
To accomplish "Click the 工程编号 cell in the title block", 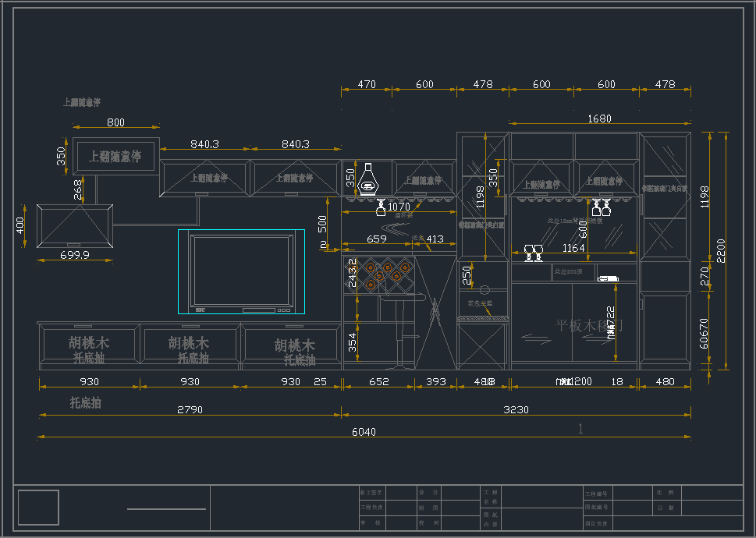I will coord(598,494).
